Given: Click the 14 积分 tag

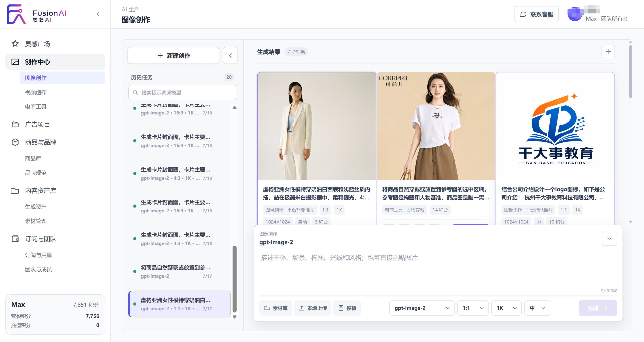Looking at the screenshot, I should (x=440, y=210).
